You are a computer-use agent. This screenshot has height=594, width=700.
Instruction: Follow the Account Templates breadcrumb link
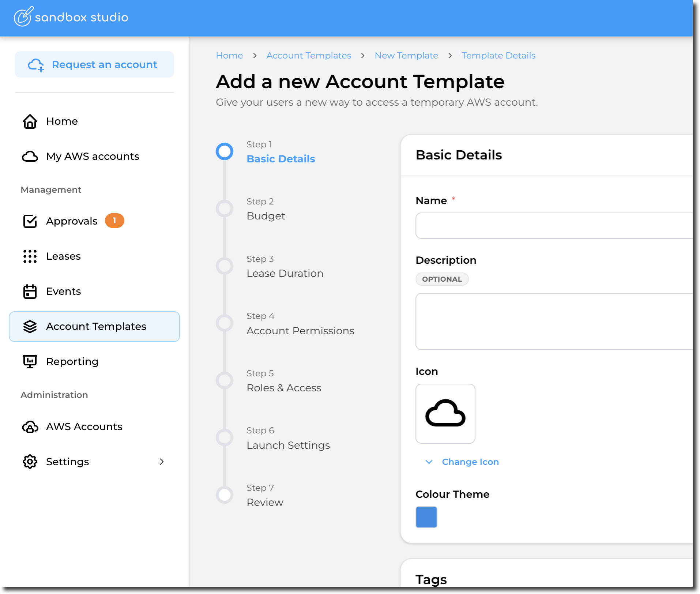pyautogui.click(x=308, y=56)
